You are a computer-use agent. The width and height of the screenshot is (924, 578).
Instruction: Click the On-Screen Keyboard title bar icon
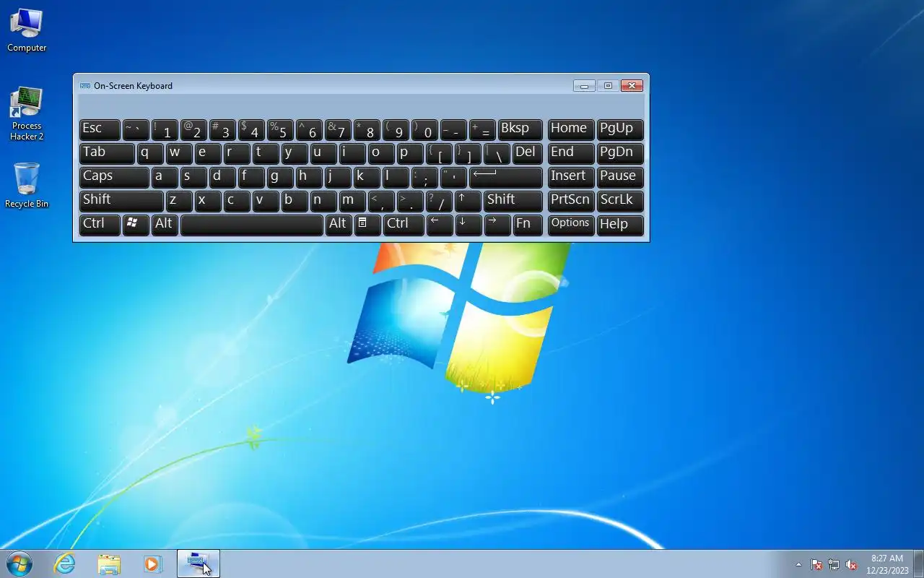pyautogui.click(x=85, y=85)
